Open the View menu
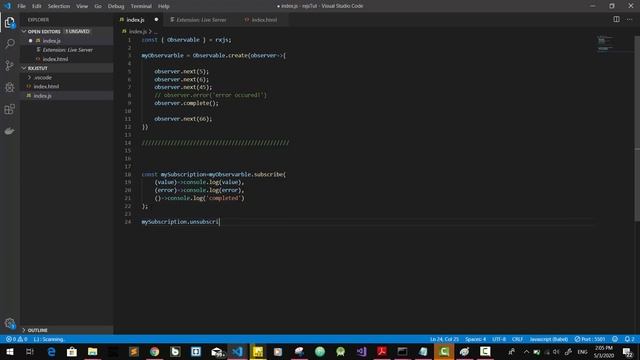The width and height of the screenshot is (640, 360). [x=82, y=6]
